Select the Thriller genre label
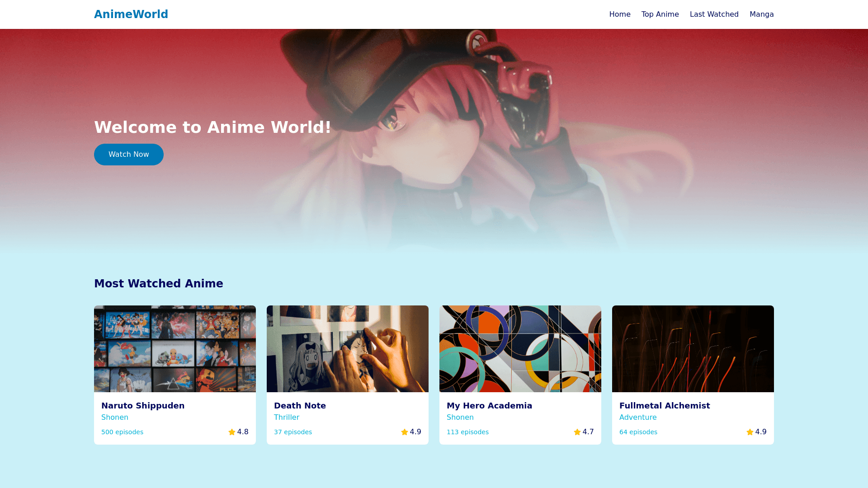Viewport: 868px width, 488px height. tap(287, 418)
